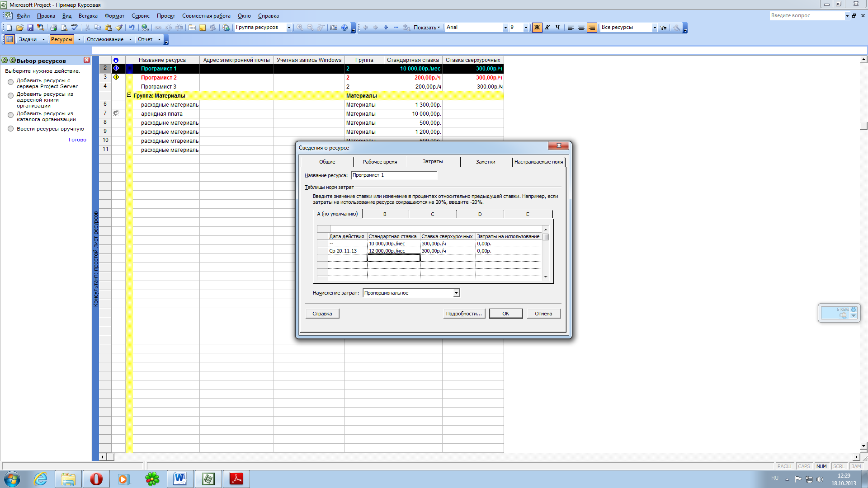Click the AutoFilter funnel icon
This screenshot has width=868, height=488.
click(663, 28)
